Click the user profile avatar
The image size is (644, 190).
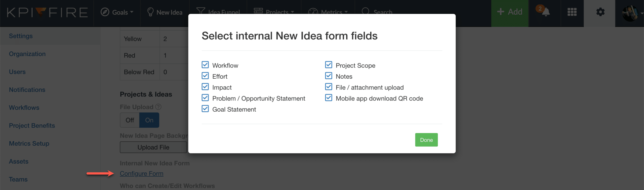tap(630, 13)
